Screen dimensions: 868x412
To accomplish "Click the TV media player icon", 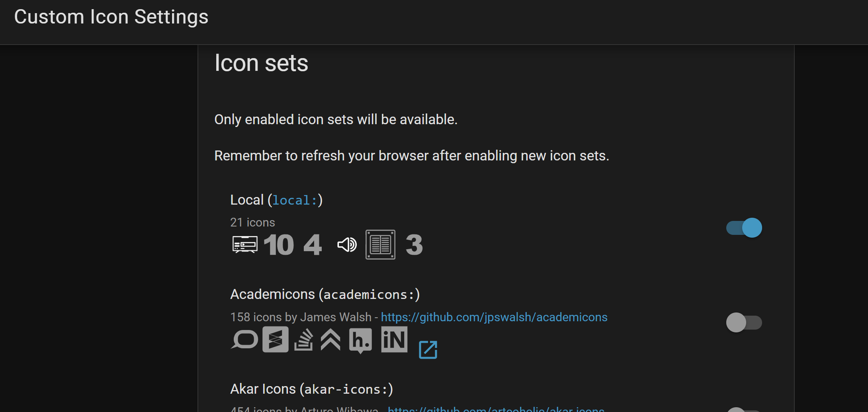I will pos(245,244).
